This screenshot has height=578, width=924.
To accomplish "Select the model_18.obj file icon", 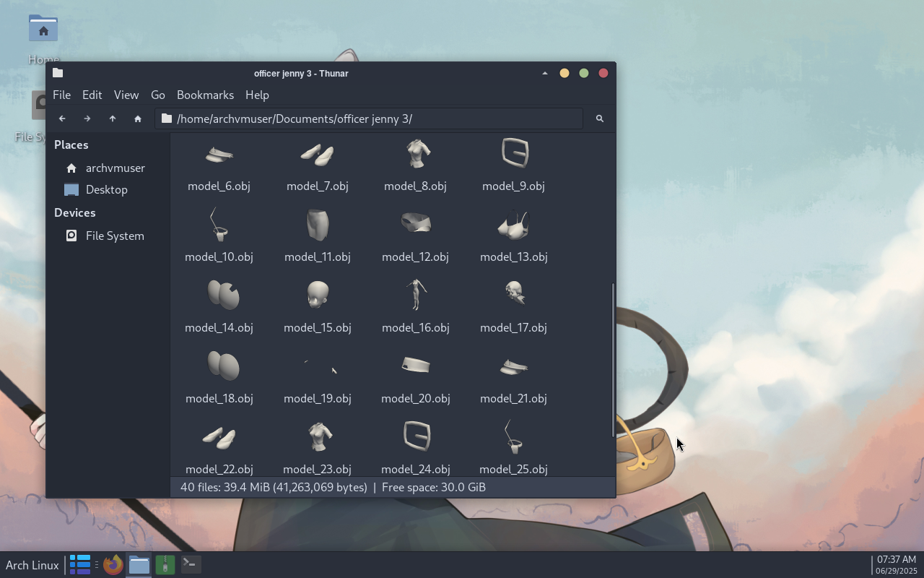I will click(222, 366).
